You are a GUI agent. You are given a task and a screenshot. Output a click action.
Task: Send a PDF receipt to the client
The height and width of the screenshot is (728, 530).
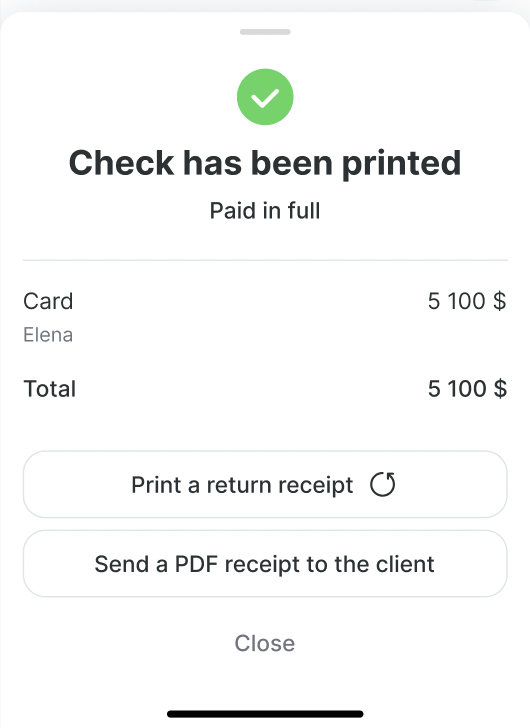point(265,564)
